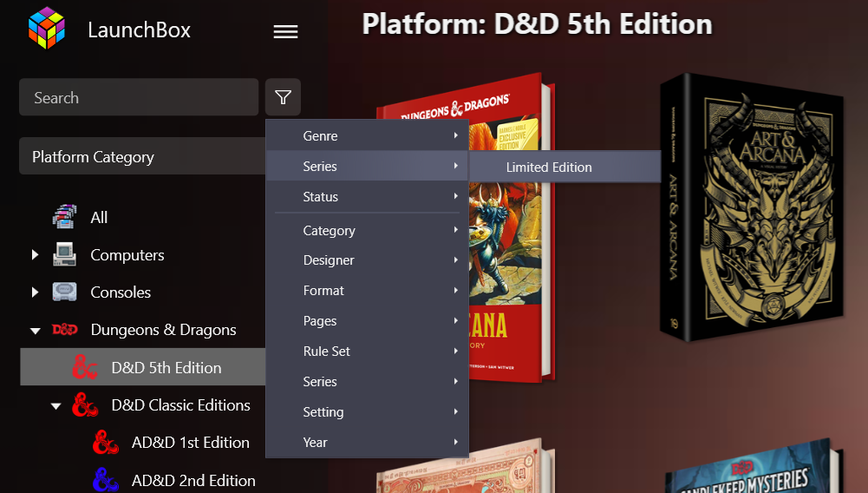Screen dimensions: 868x493
Task: Collapse the Dungeons & Dragons tree node
Action: pyautogui.click(x=36, y=331)
